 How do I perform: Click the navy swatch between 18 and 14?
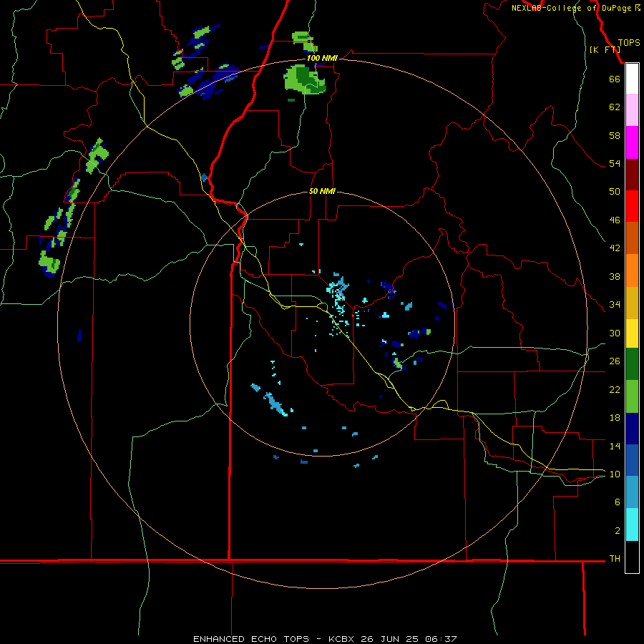click(632, 429)
